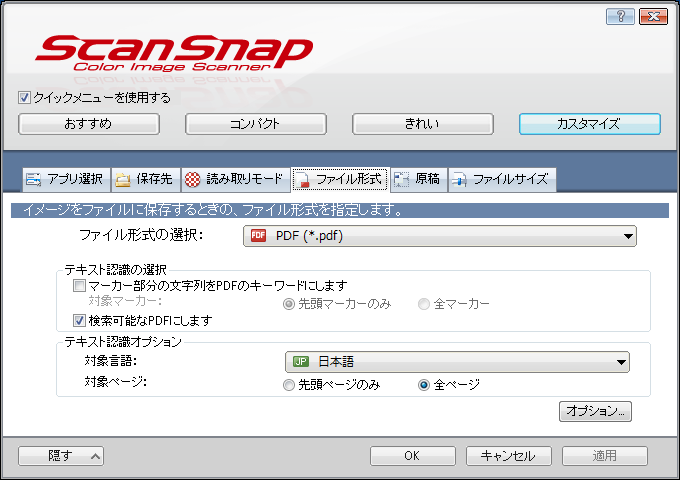
Task: Click the アプリ選択 tab icon
Action: pyautogui.click(x=33, y=179)
